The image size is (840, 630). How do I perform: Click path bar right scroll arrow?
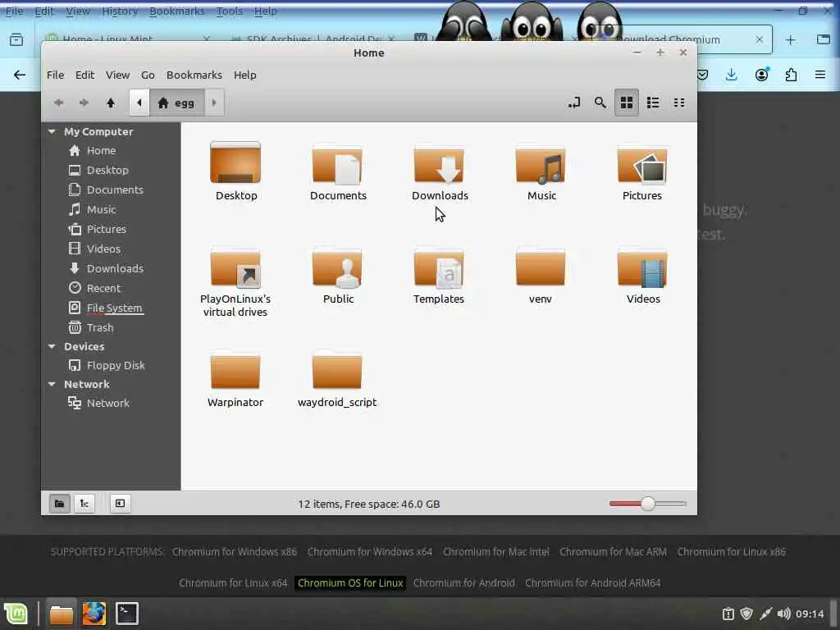click(214, 103)
